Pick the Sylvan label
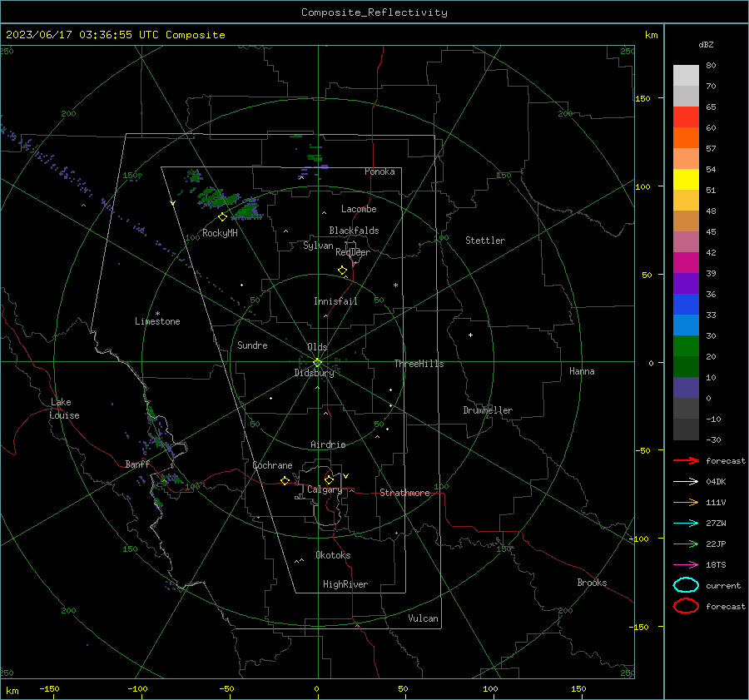Screen dimensions: 749x700 tap(318, 246)
